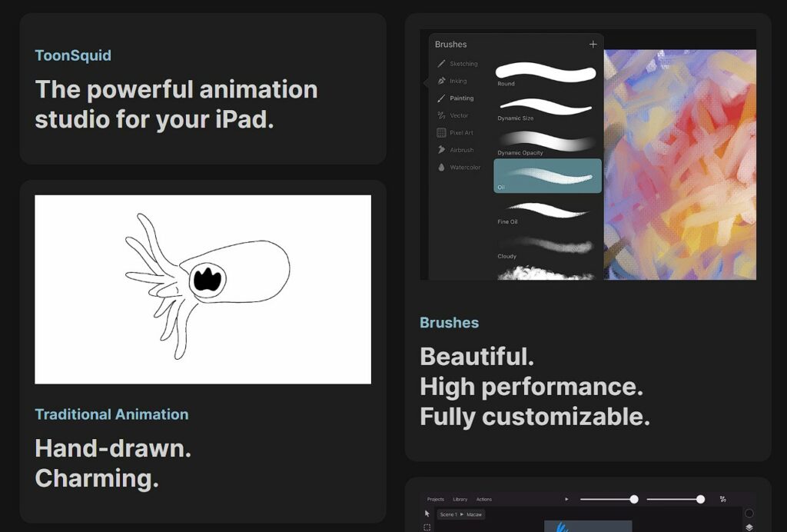Viewport: 787px width, 532px height.
Task: Select the Pixel Art grid icon
Action: click(441, 132)
